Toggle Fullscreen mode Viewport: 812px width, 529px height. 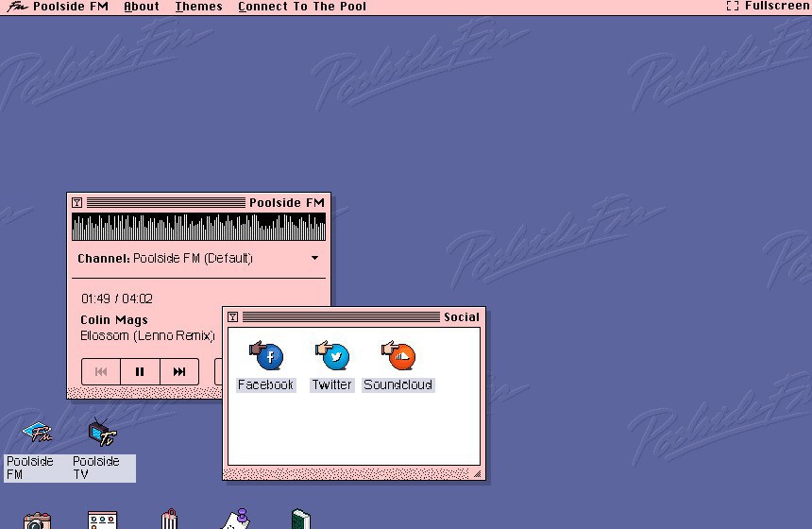pyautogui.click(x=769, y=7)
